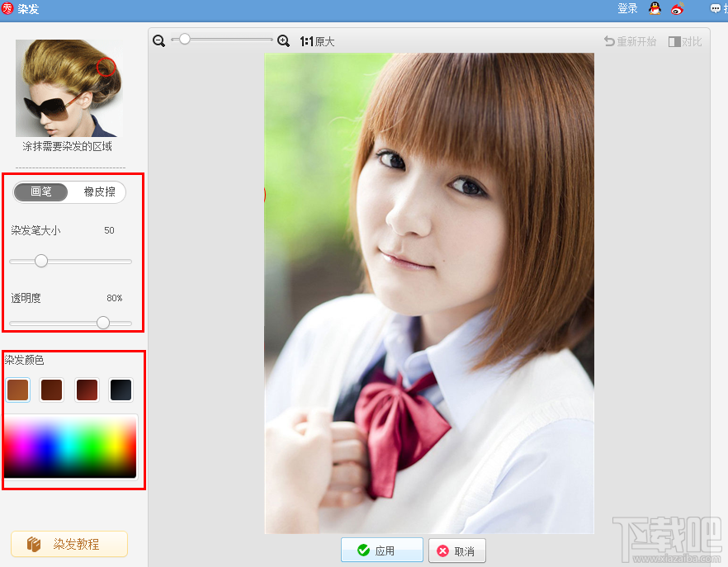Click the QQ penguin login icon
This screenshot has width=728, height=567.
click(x=655, y=8)
